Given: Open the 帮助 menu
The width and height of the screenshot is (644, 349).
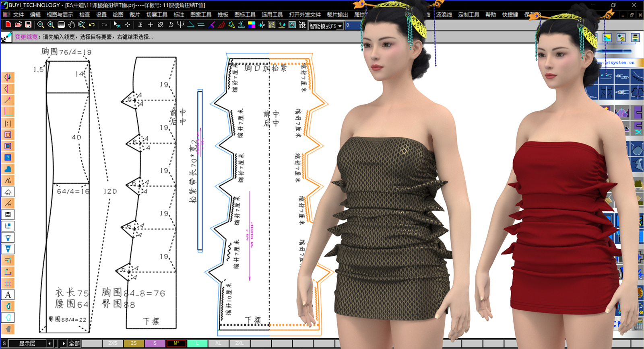Looking at the screenshot, I should 491,14.
